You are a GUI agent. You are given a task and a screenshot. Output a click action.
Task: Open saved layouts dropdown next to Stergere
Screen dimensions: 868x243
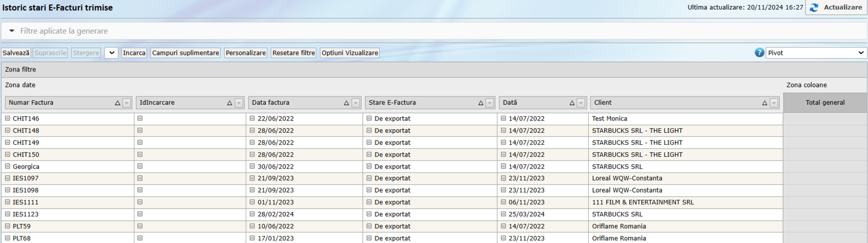tap(111, 53)
